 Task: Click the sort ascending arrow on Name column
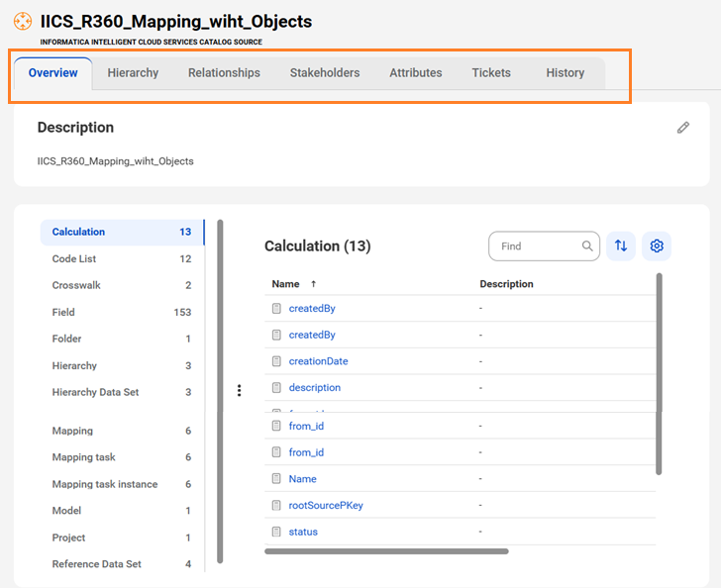pos(314,284)
